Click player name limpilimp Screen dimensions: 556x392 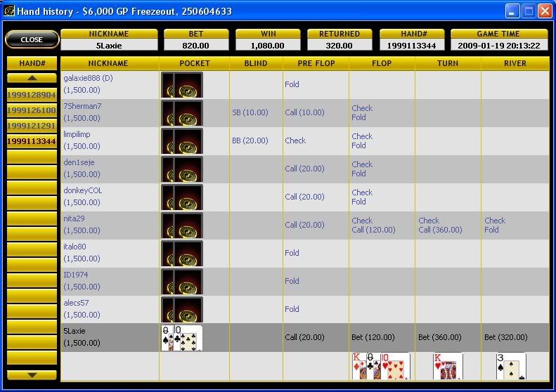tap(77, 134)
